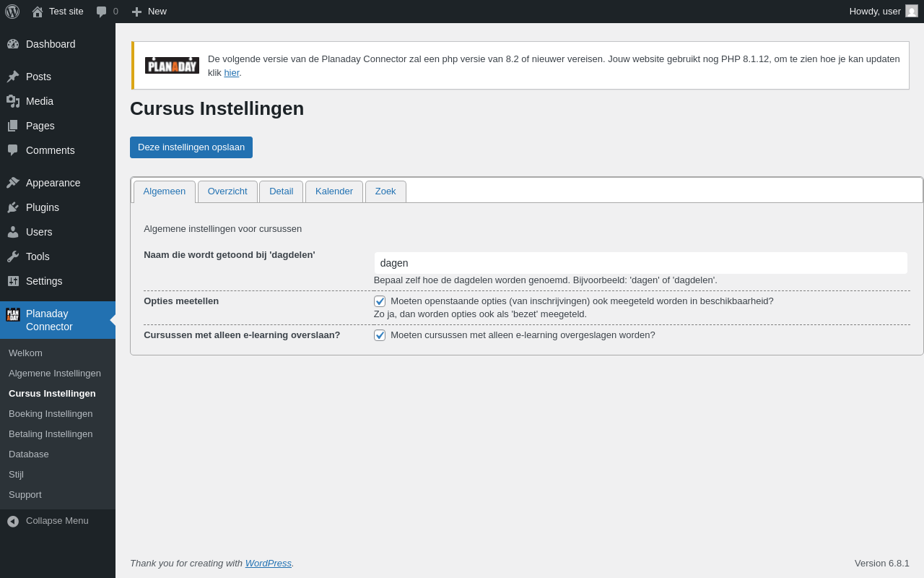924x578 pixels.
Task: Click the Pages icon in sidebar
Action: point(13,126)
